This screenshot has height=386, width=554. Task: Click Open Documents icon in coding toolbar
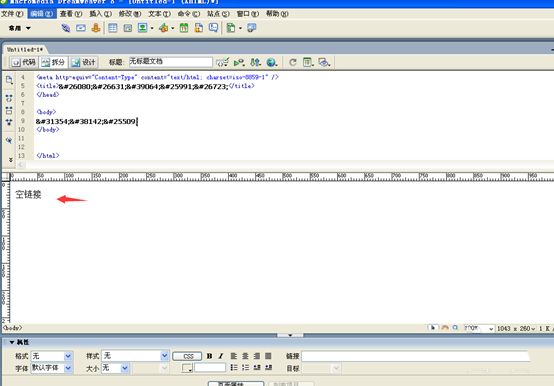[9, 80]
